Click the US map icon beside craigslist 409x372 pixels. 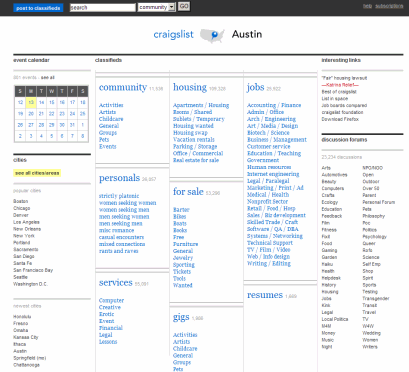[x=212, y=35]
